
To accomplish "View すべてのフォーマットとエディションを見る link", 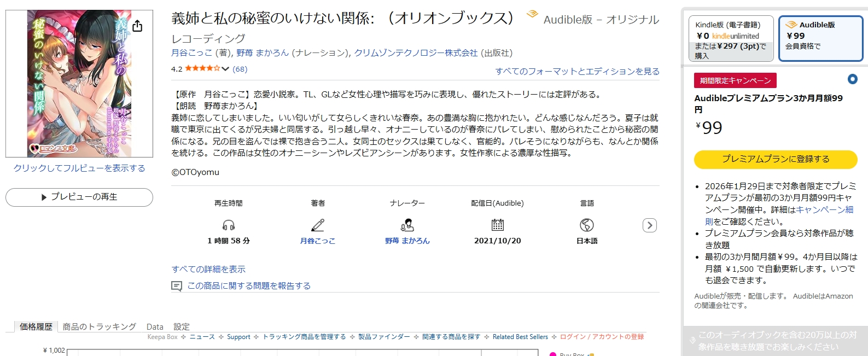I will click(577, 71).
